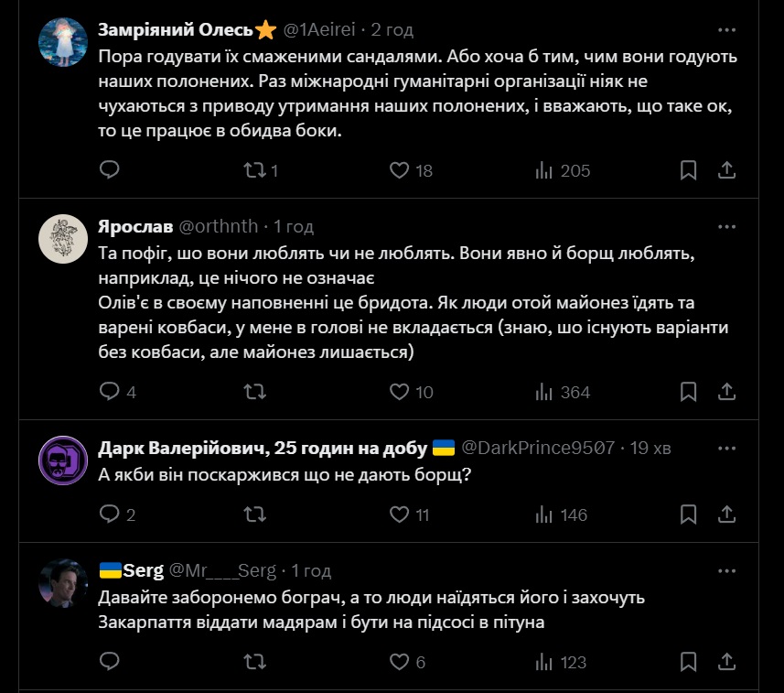Screen dimensions: 784x693
Task: Open the @DarkPrince9507 profile handle
Action: point(537,448)
